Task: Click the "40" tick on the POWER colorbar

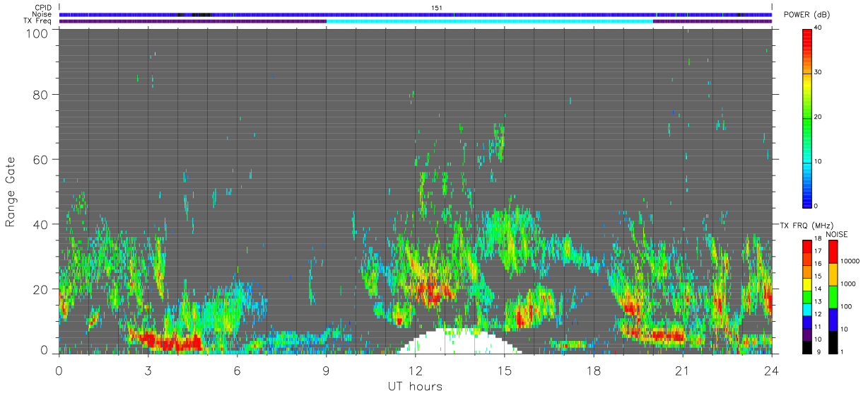Action: point(818,28)
